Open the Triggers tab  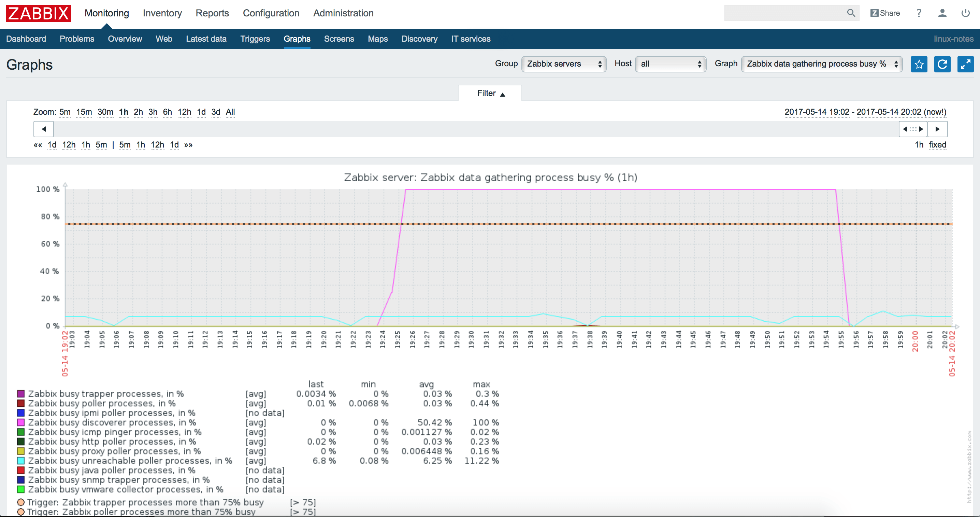pos(255,39)
